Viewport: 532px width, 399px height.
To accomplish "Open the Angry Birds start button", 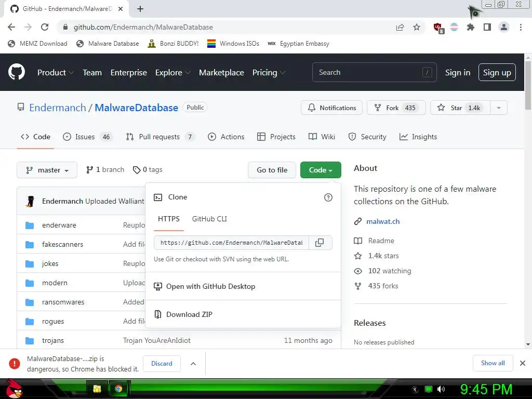I will [14, 389].
